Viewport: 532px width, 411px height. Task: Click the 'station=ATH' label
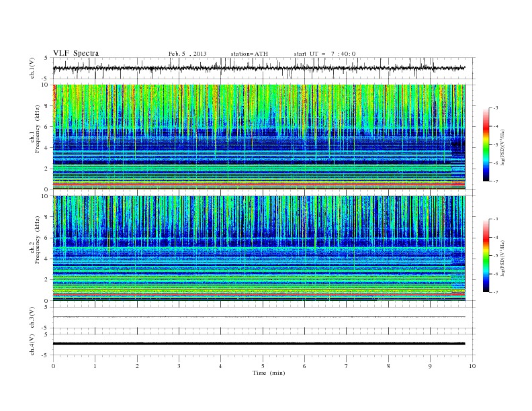tap(249, 54)
